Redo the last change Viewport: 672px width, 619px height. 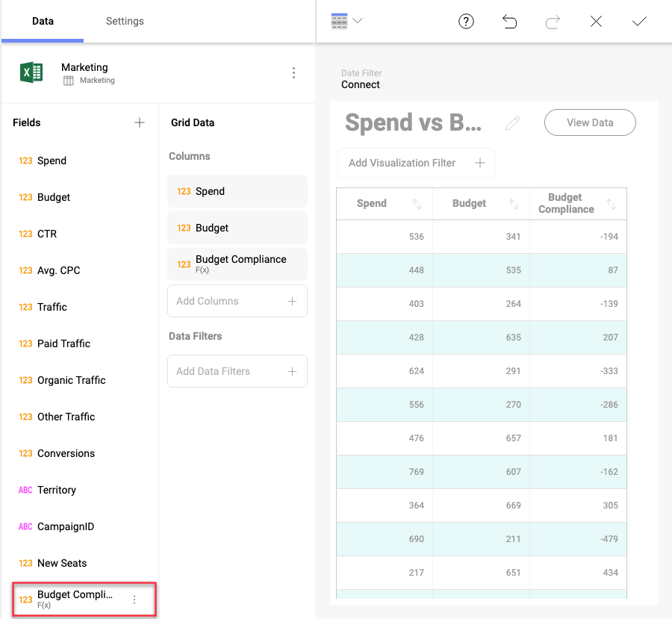tap(553, 21)
